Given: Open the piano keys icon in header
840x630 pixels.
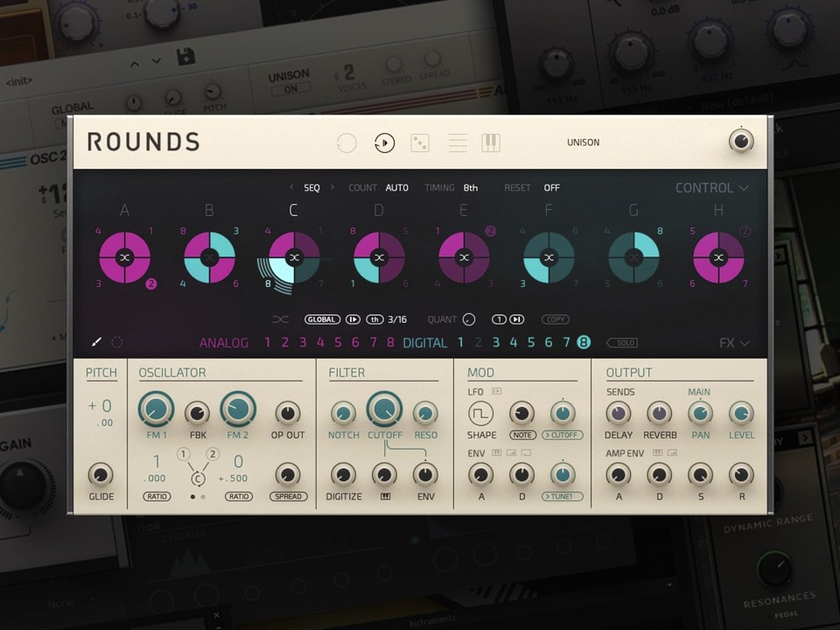Looking at the screenshot, I should click(x=491, y=143).
